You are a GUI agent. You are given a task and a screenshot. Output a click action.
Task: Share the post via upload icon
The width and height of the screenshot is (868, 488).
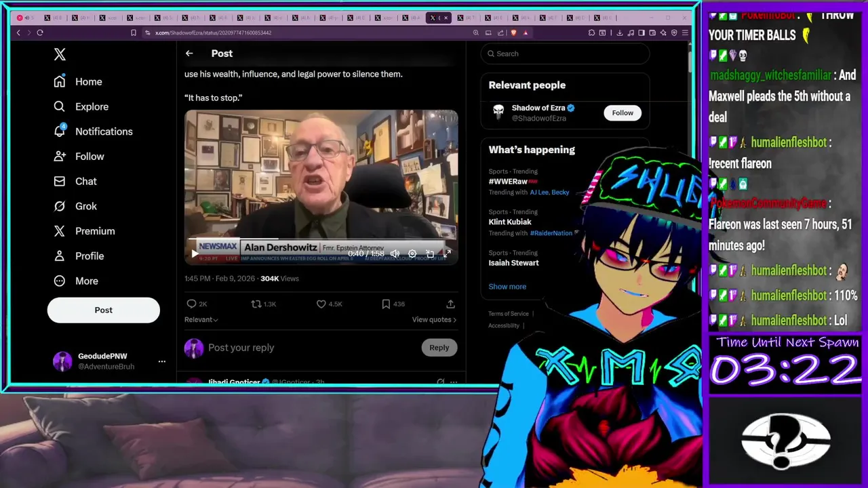[x=450, y=304]
